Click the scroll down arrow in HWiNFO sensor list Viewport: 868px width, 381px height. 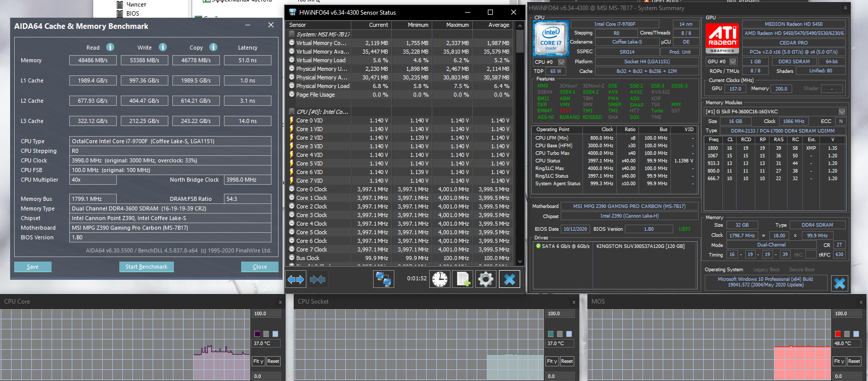(520, 262)
